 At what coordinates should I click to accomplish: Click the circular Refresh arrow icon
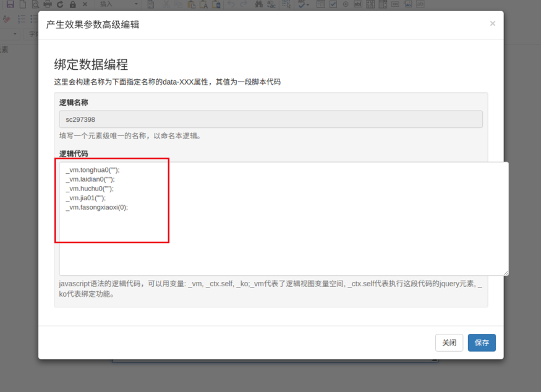tap(60, 4)
